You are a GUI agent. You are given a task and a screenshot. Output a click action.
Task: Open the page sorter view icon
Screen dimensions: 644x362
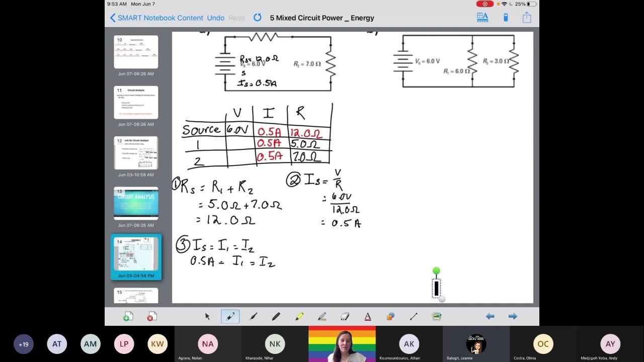(482, 17)
